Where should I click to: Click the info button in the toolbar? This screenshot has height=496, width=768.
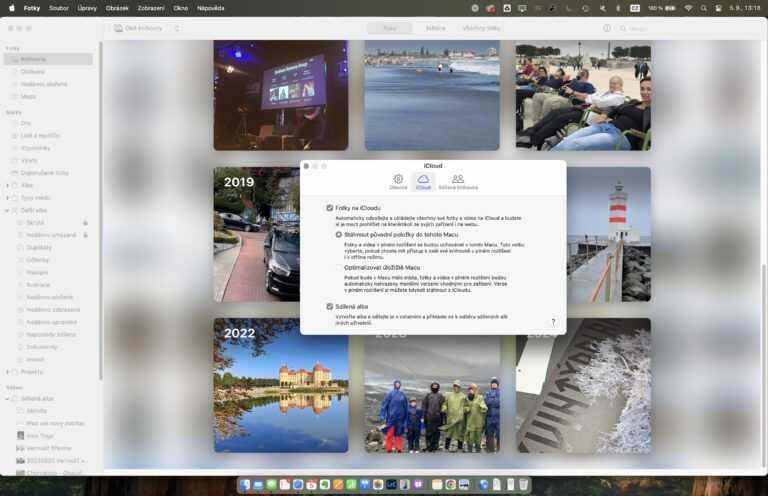(607, 28)
